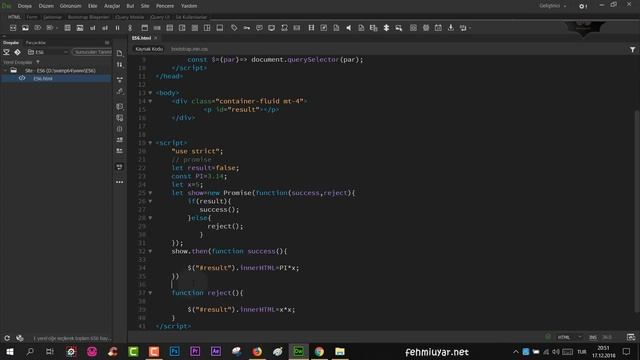This screenshot has height=360, width=640.
Task: Click the code editor vertical scrollbar
Action: pyautogui.click(x=637, y=211)
